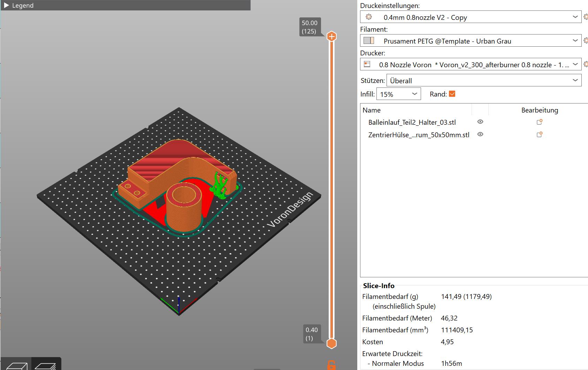The image size is (588, 370).
Task: Click the Bearbeitung column header
Action: pyautogui.click(x=540, y=110)
